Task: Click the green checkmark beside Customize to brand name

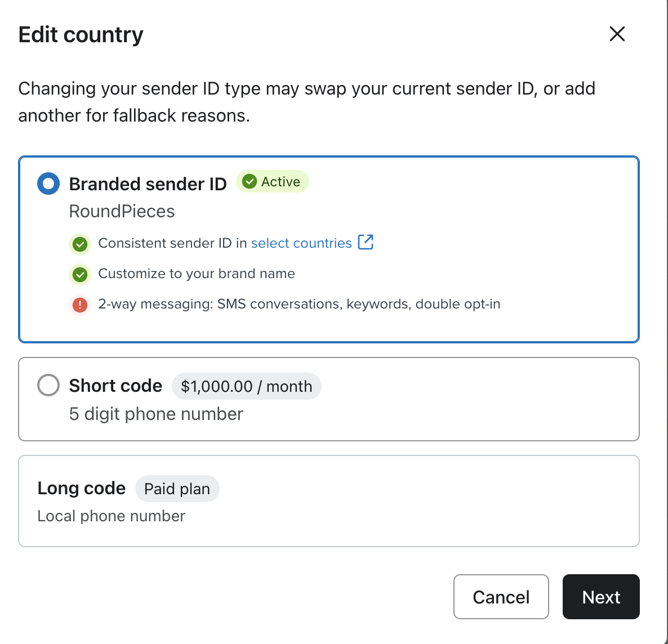Action: pyautogui.click(x=79, y=274)
